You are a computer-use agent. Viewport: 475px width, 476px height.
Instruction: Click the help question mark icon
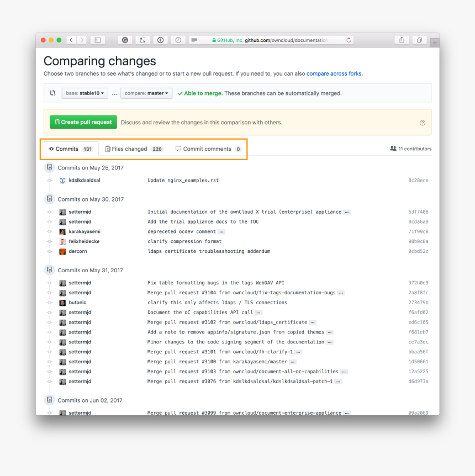point(423,122)
